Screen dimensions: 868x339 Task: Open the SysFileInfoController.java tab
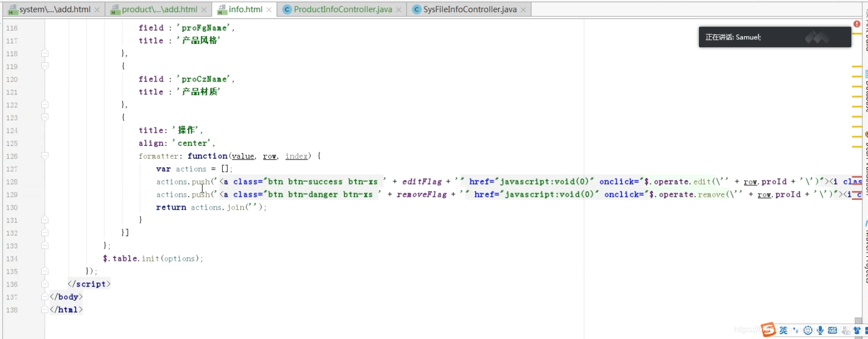point(470,10)
